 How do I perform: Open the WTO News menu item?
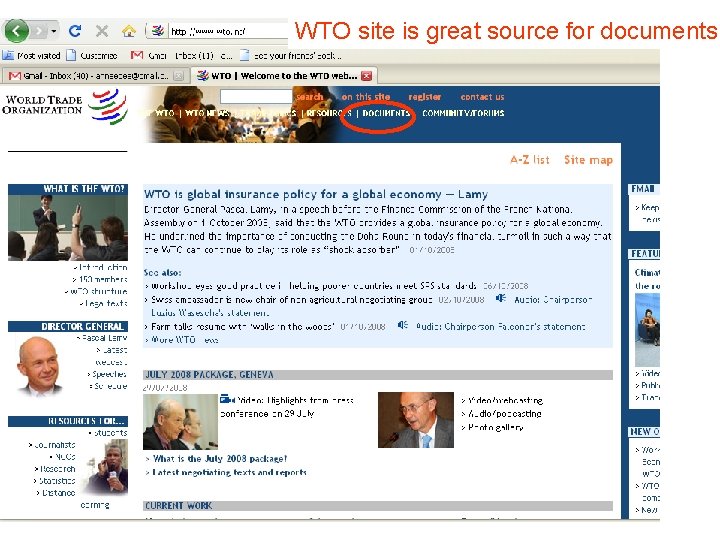point(207,113)
